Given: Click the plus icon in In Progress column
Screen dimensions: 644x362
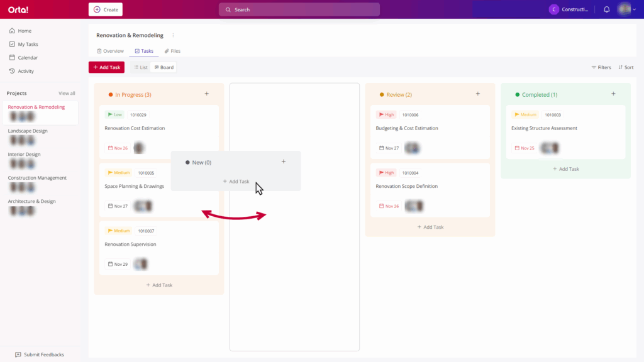Looking at the screenshot, I should 206,94.
